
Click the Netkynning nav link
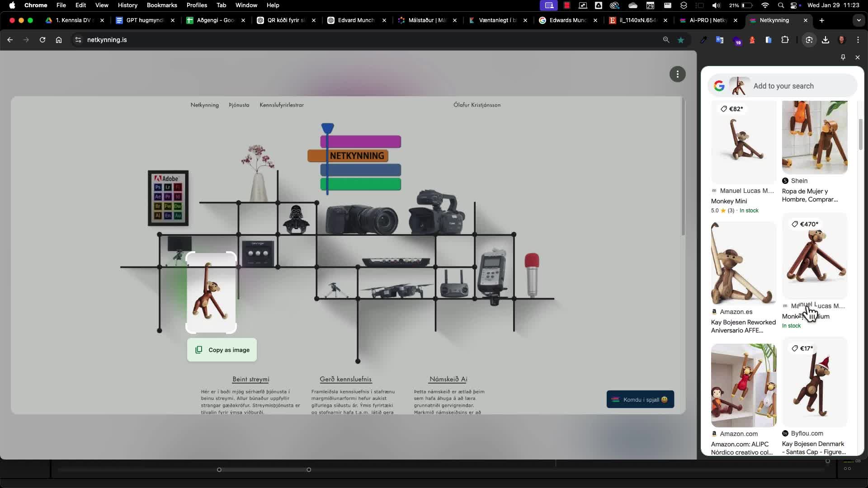tap(204, 105)
